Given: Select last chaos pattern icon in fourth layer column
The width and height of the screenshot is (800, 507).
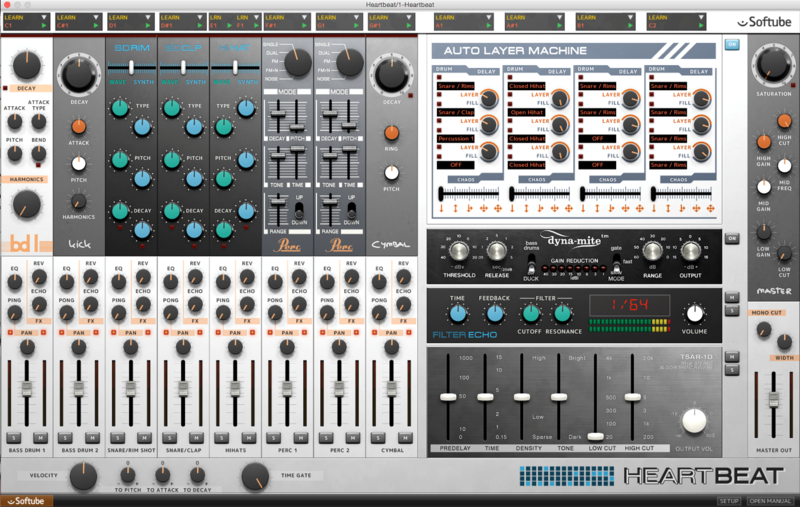Looking at the screenshot, I should click(x=710, y=208).
